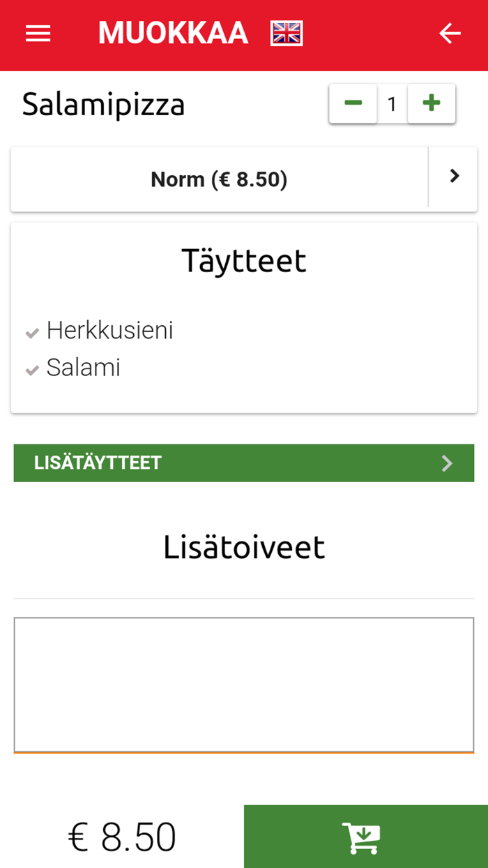Viewport: 488px width, 868px height.
Task: Expand the Lisätäytteet chevron arrow
Action: click(x=448, y=463)
